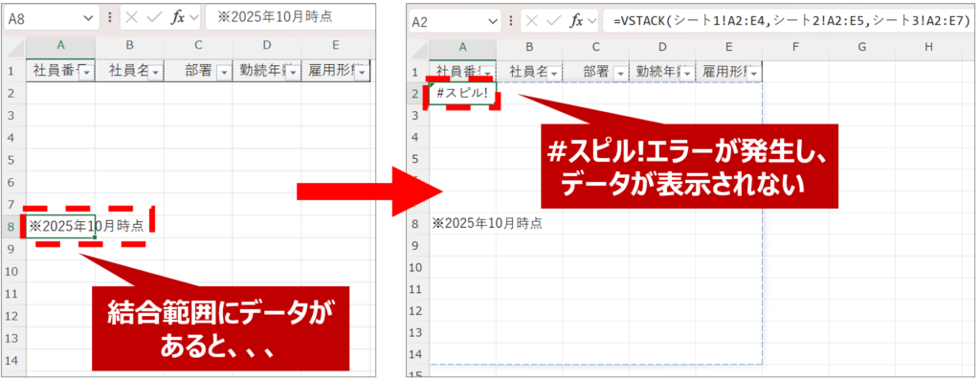Image resolution: width=980 pixels, height=381 pixels.
Task: Select column H header in right sheet
Action: pos(928,47)
